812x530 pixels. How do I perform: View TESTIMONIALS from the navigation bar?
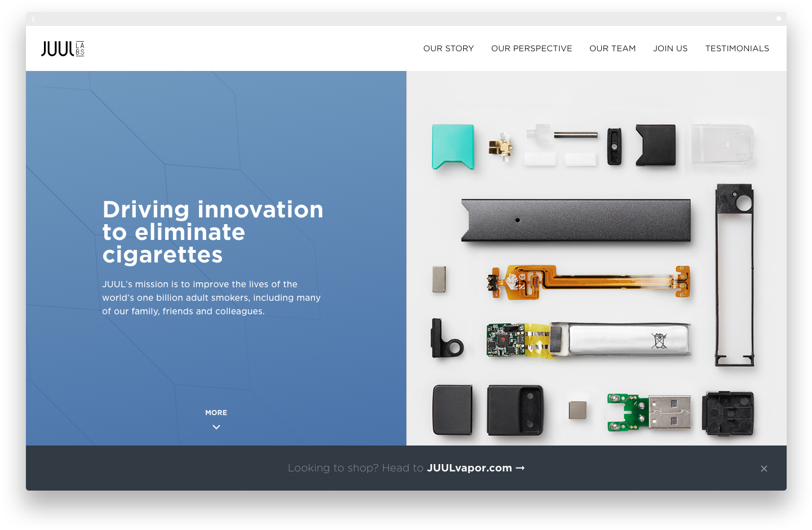click(737, 48)
